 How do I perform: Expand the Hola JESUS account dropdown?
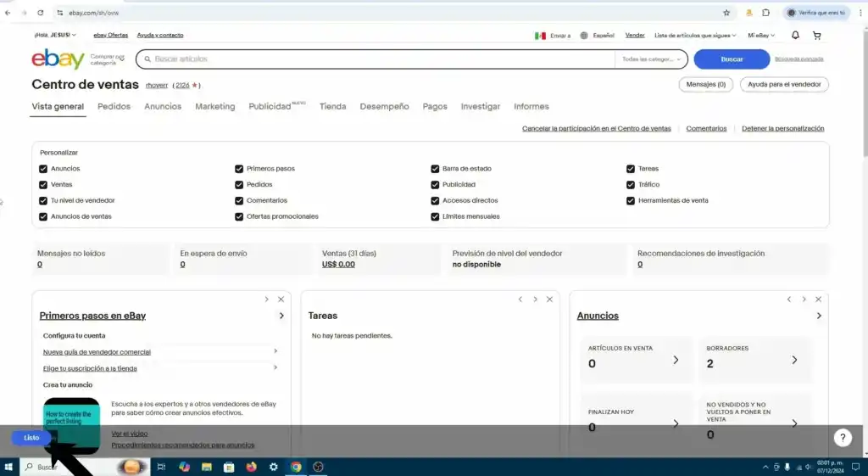tap(55, 35)
